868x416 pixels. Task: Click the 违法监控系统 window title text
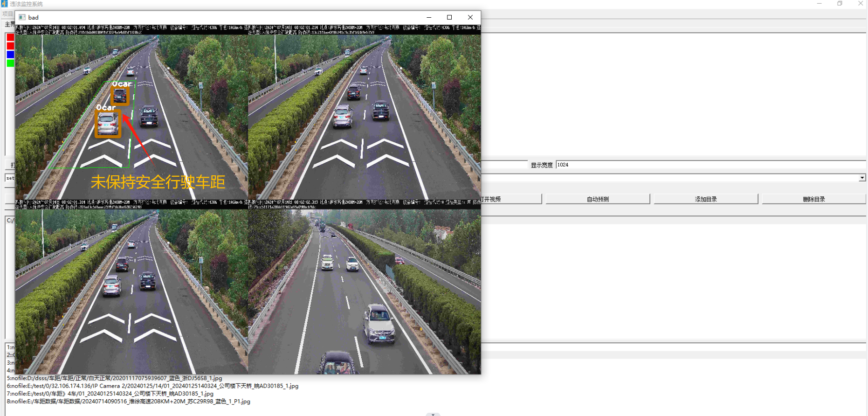pyautogui.click(x=27, y=4)
